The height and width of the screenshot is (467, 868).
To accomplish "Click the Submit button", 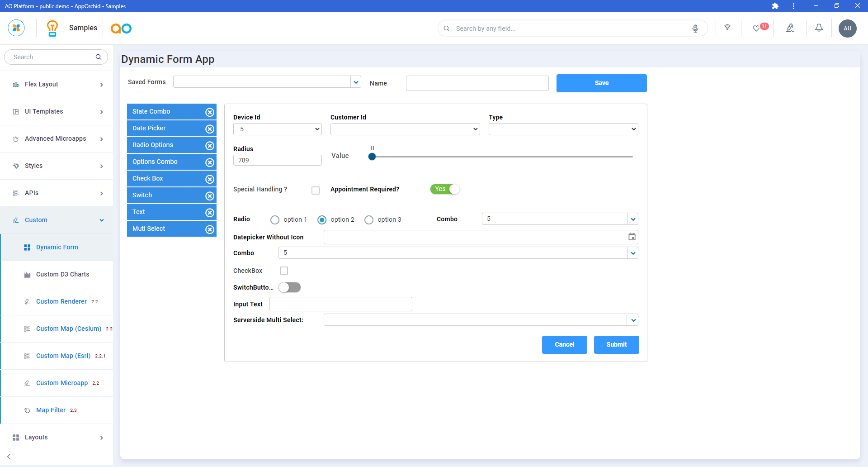I will (x=616, y=345).
